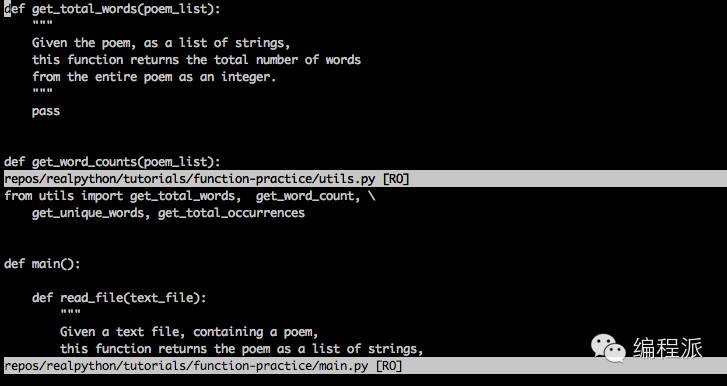The height and width of the screenshot is (386, 727).
Task: Click get_total_words in the import line
Action: tap(182, 196)
